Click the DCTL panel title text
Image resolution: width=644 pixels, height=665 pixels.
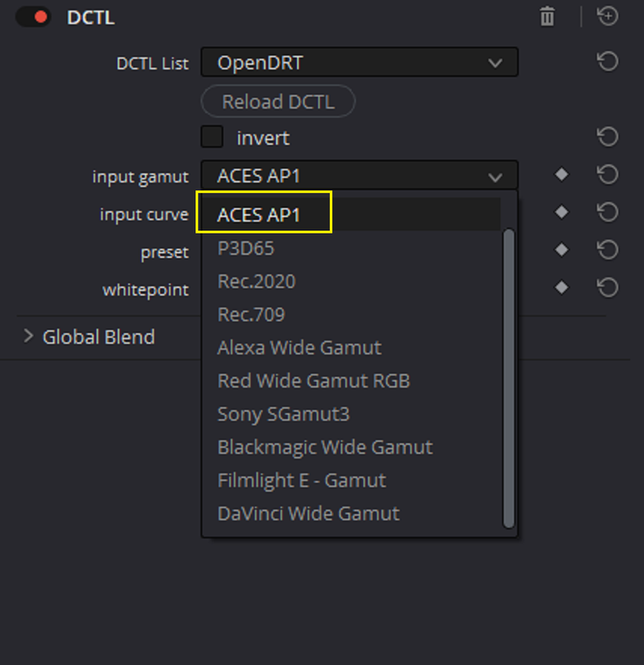click(91, 17)
